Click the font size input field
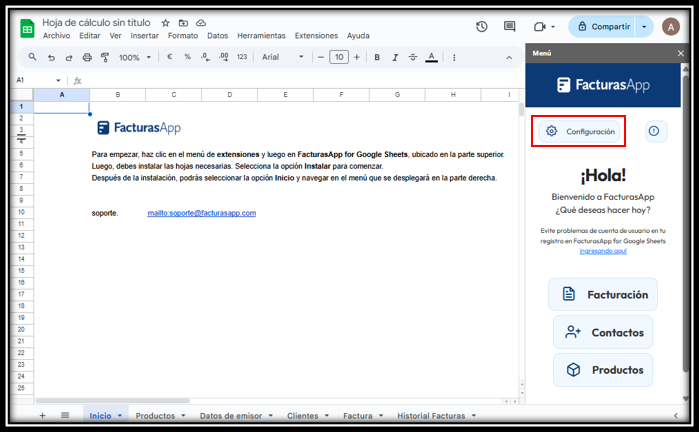The height and width of the screenshot is (432, 699). tap(339, 58)
